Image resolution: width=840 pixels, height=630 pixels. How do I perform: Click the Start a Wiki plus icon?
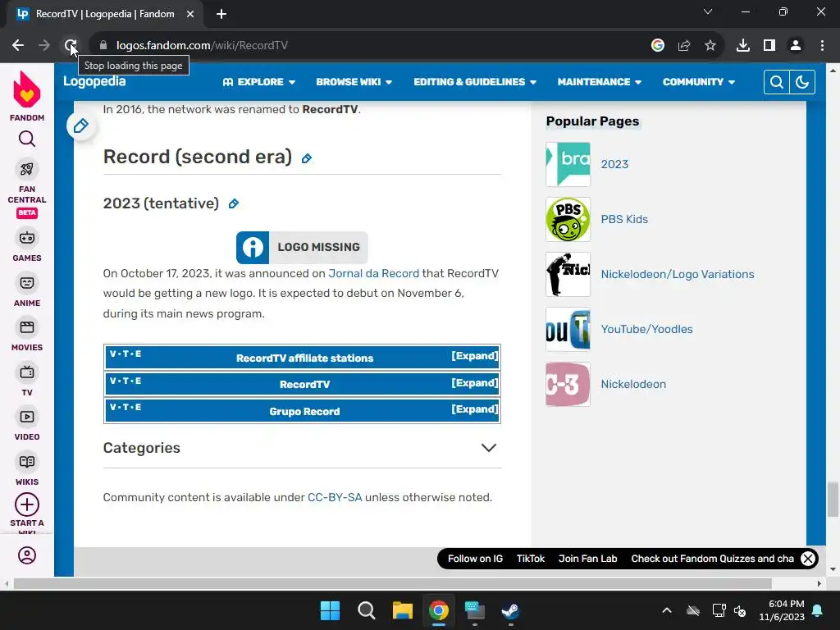tap(27, 504)
